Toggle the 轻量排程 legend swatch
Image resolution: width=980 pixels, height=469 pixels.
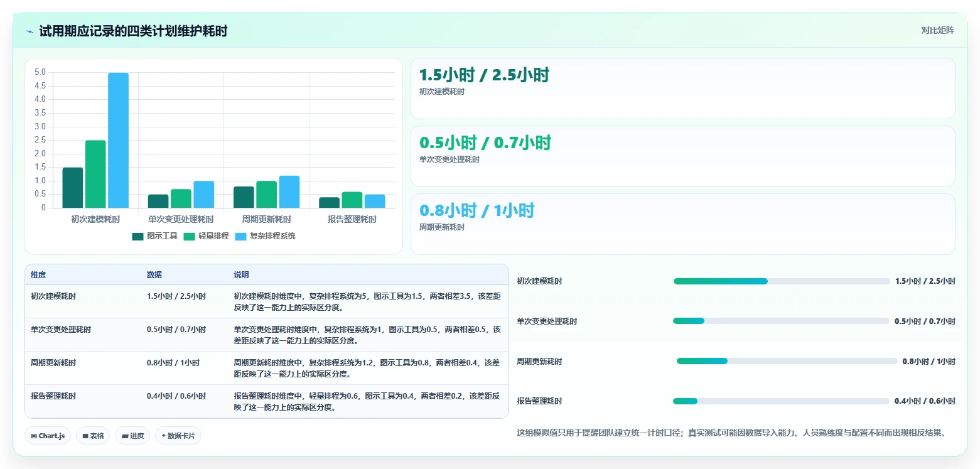[189, 237]
